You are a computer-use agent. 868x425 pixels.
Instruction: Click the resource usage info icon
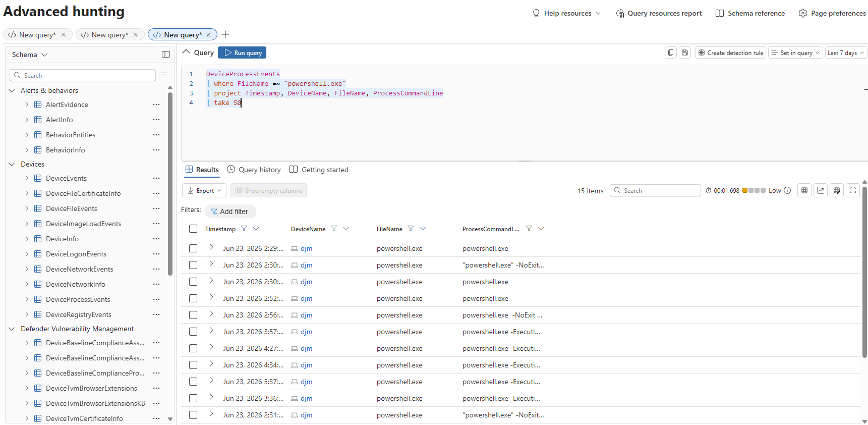click(x=787, y=190)
